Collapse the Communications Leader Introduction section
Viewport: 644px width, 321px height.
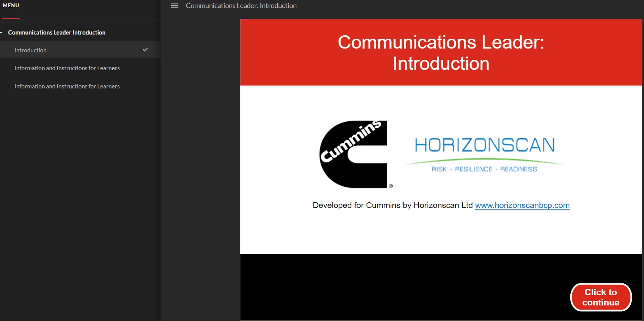pos(2,33)
